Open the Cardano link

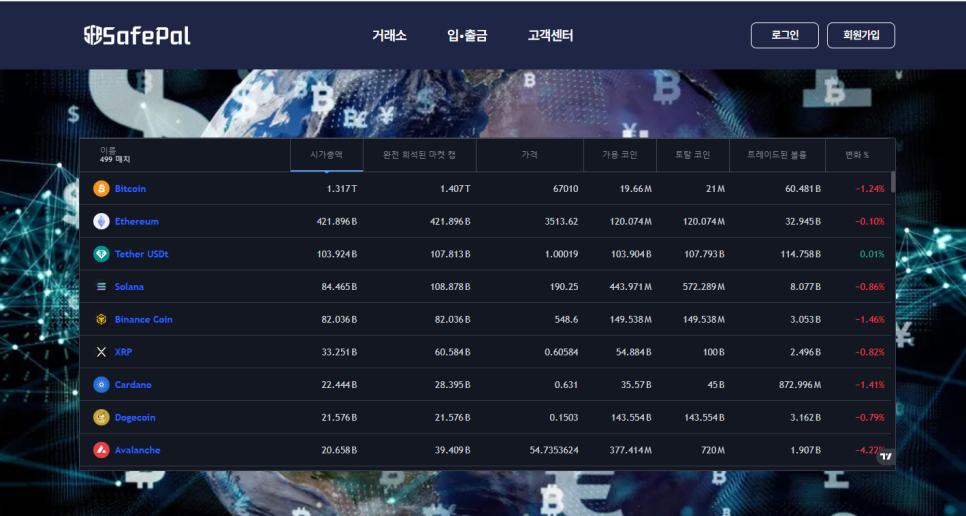pyautogui.click(x=133, y=384)
